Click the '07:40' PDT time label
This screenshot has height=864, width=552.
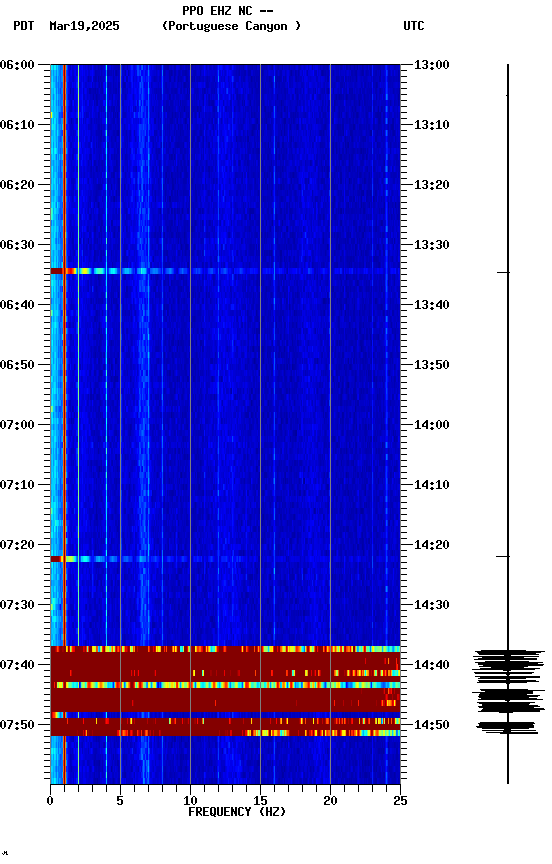(x=17, y=666)
